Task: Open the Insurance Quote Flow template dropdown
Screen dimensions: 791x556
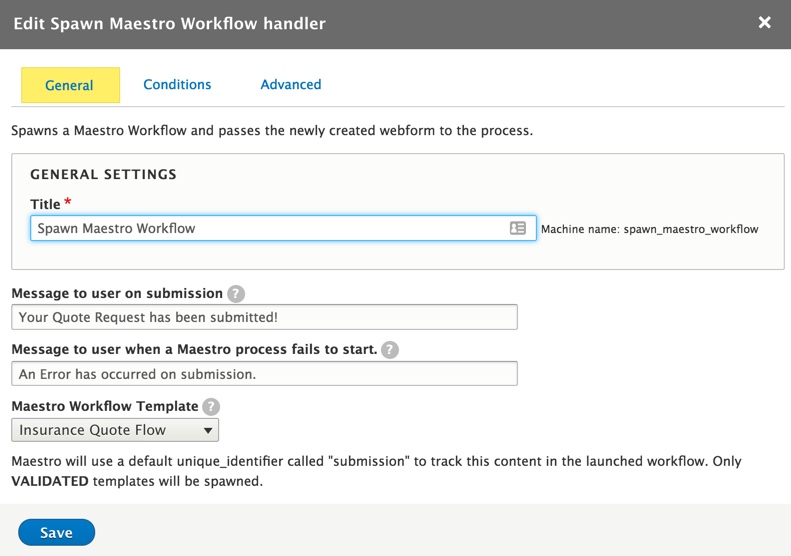Action: [115, 430]
